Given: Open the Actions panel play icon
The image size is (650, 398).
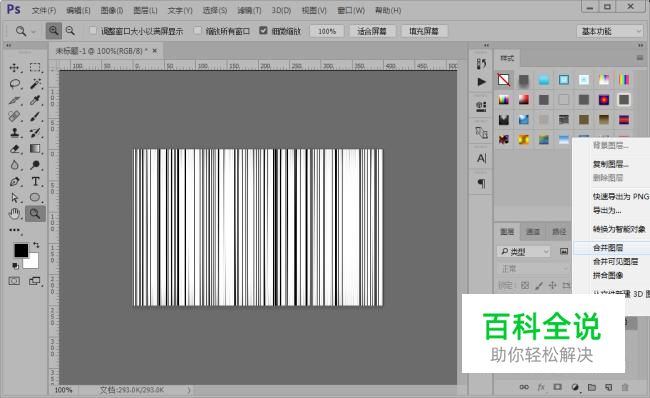Looking at the screenshot, I should pyautogui.click(x=481, y=82).
